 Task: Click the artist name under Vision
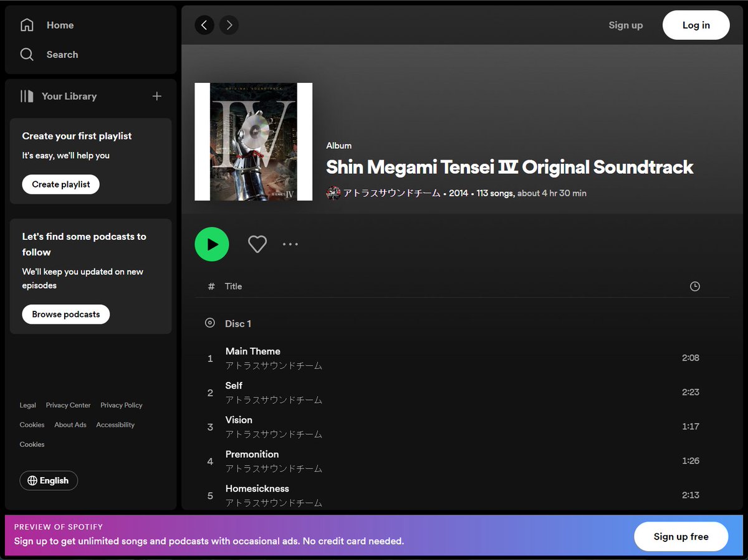pos(274,434)
